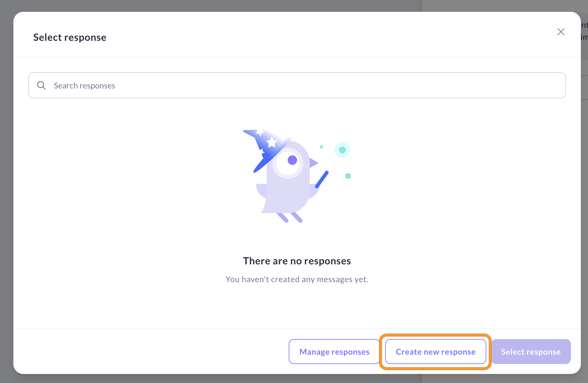The width and height of the screenshot is (588, 383).
Task: Click the wizard bird's purple eye
Action: click(x=292, y=160)
